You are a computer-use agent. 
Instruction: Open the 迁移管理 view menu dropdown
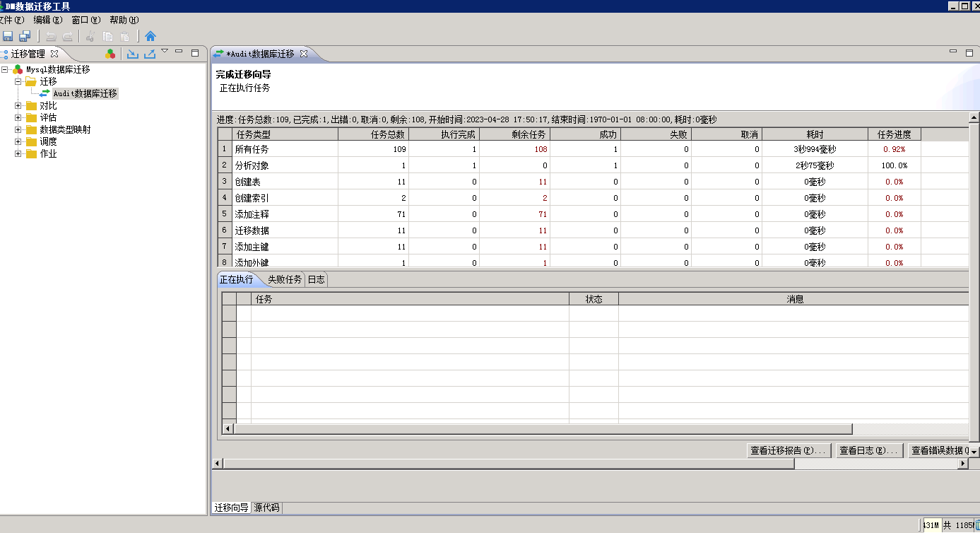(165, 51)
